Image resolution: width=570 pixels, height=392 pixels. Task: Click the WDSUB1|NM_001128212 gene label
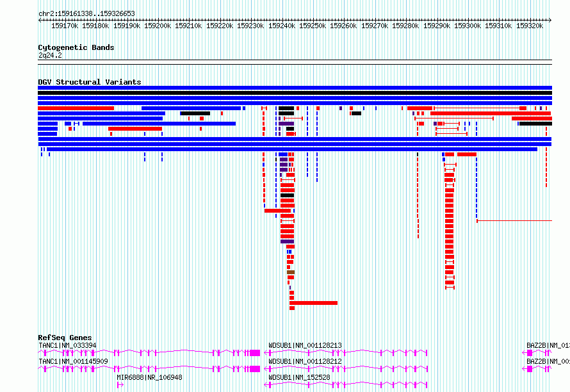tap(305, 361)
